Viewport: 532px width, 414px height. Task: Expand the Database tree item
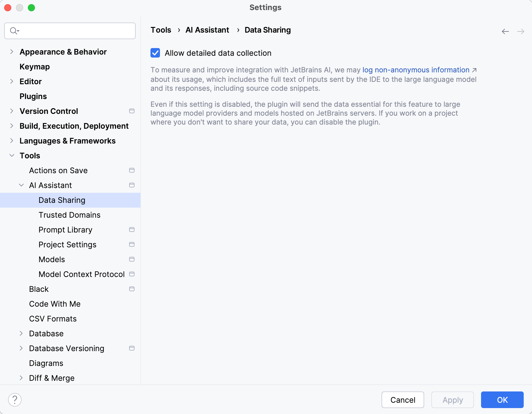click(x=21, y=333)
